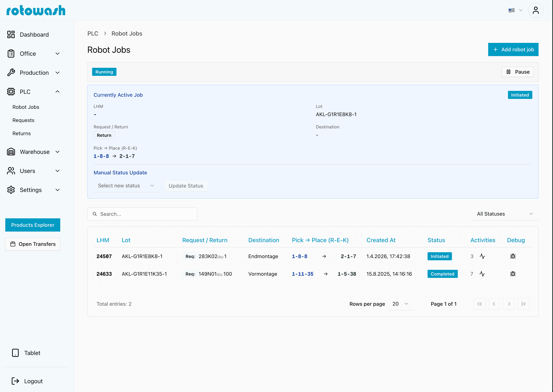Click lot AKL-G1R1E11K35-1 cell
This screenshot has height=392, width=553.
click(x=144, y=274)
